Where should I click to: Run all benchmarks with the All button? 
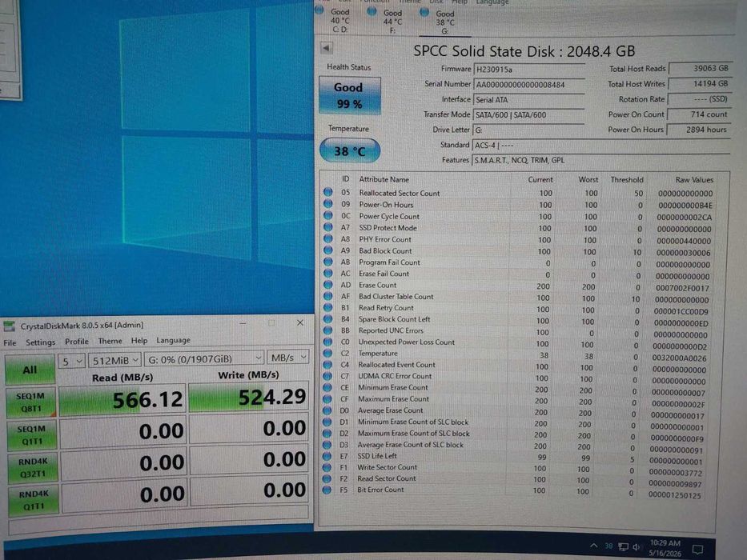point(30,370)
